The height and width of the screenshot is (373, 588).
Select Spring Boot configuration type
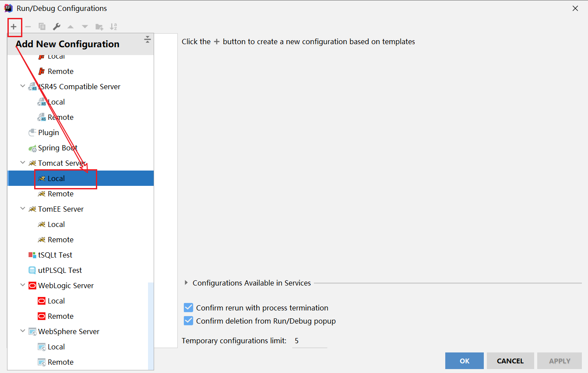coord(57,148)
